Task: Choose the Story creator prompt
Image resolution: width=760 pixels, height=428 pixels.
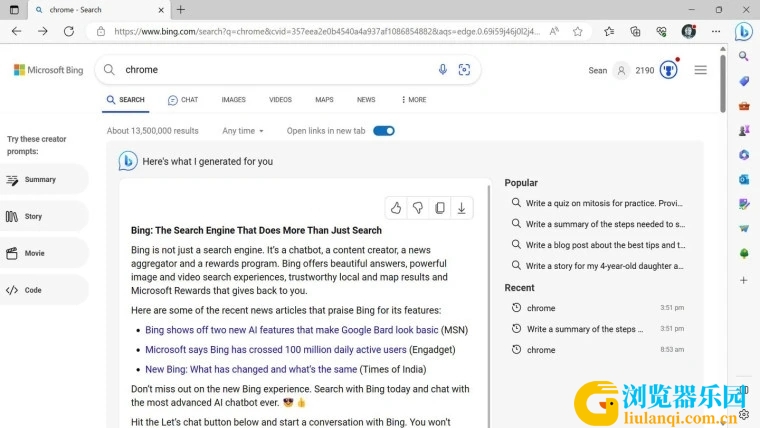Action: [x=44, y=216]
